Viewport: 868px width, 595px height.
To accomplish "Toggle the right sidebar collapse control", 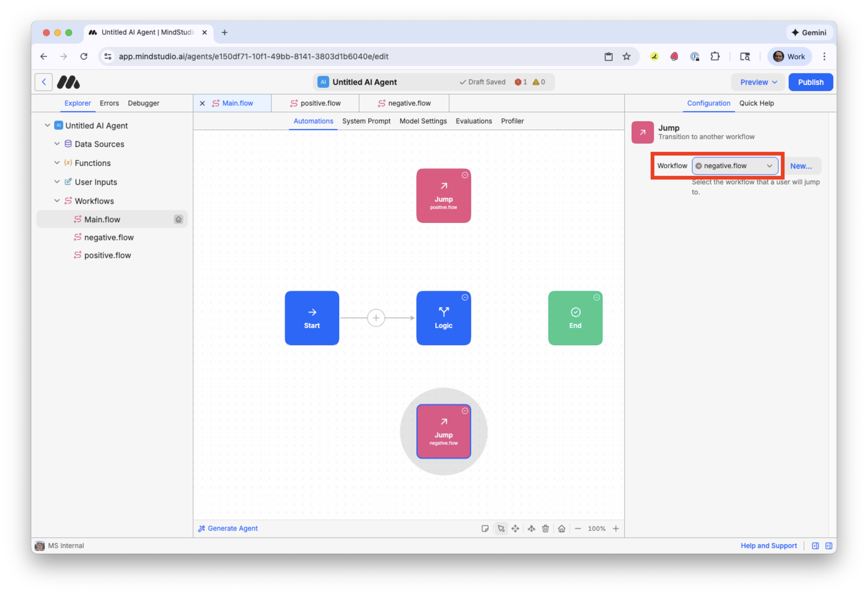I will point(829,545).
